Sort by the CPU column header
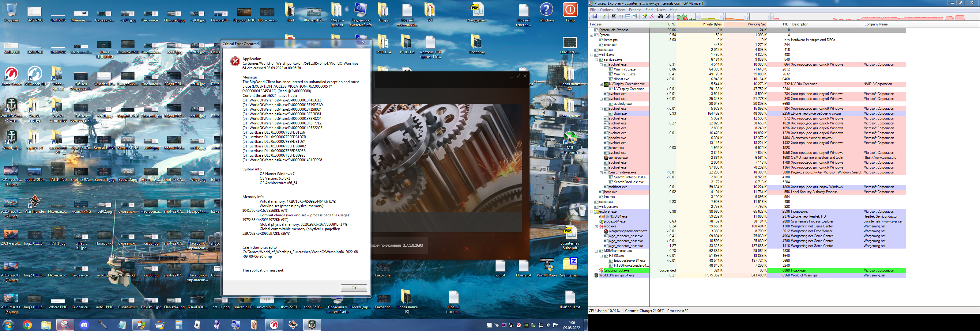The image size is (980, 331). 663,25
